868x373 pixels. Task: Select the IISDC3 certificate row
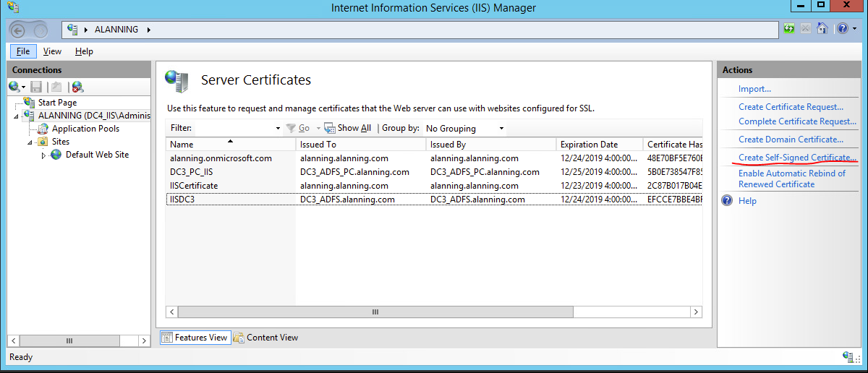tap(434, 200)
